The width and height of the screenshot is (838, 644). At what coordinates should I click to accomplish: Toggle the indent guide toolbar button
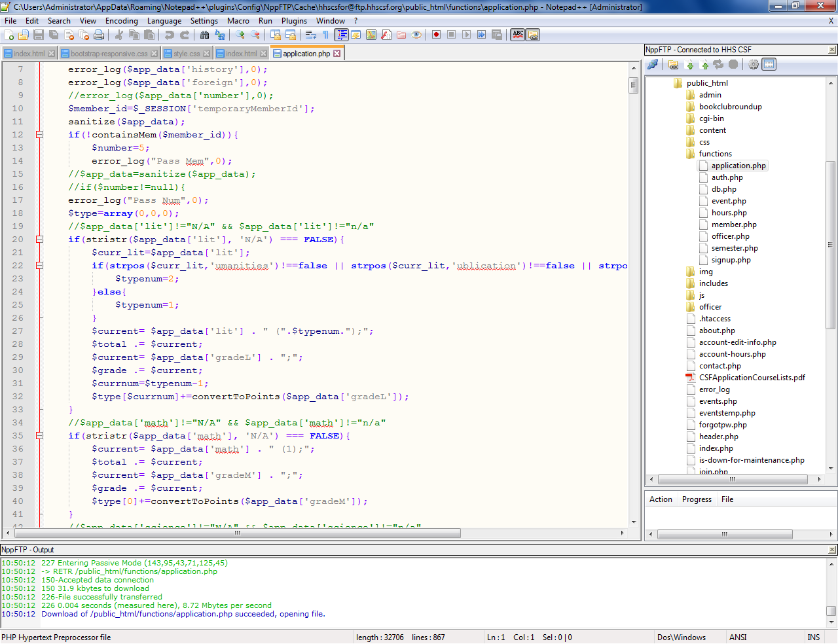click(341, 35)
